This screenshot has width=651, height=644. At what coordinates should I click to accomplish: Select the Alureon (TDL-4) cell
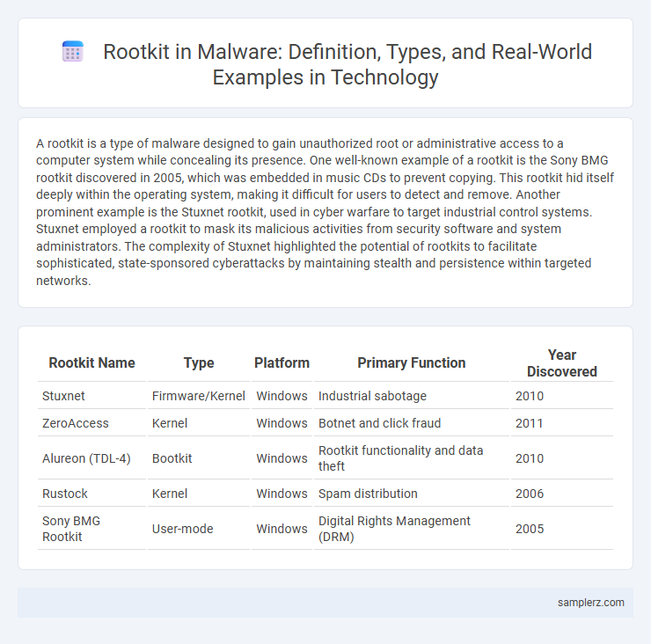point(91,458)
